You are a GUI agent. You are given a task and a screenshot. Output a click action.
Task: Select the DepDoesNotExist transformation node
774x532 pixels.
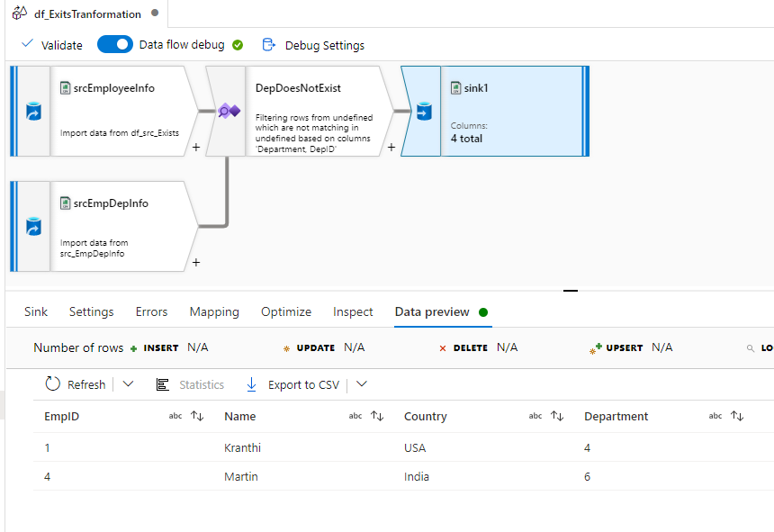coord(299,111)
